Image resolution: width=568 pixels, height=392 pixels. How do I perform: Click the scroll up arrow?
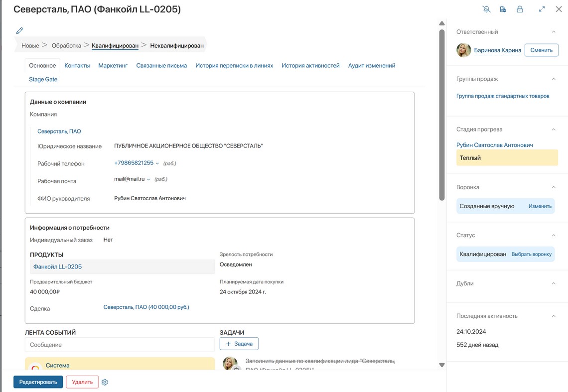click(x=441, y=23)
